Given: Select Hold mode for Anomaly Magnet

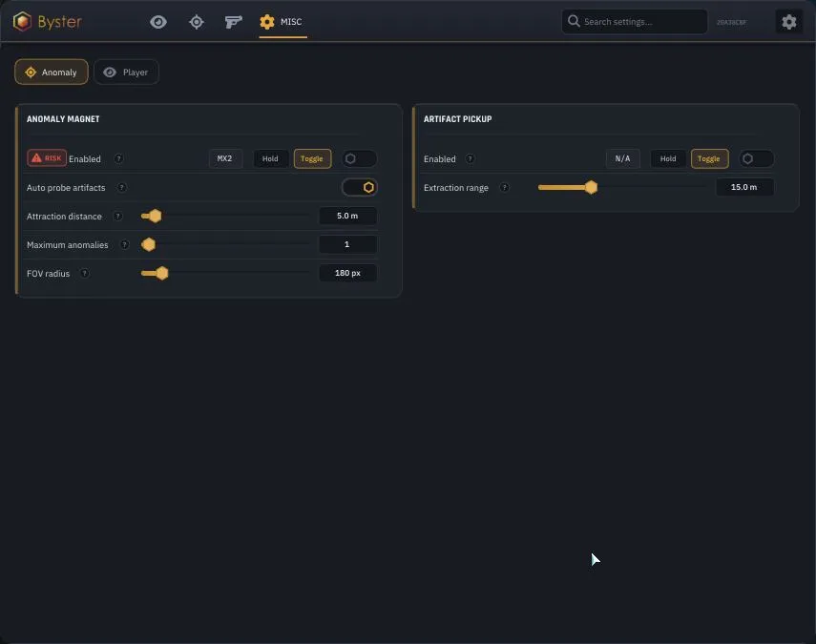Looking at the screenshot, I should click(x=270, y=158).
